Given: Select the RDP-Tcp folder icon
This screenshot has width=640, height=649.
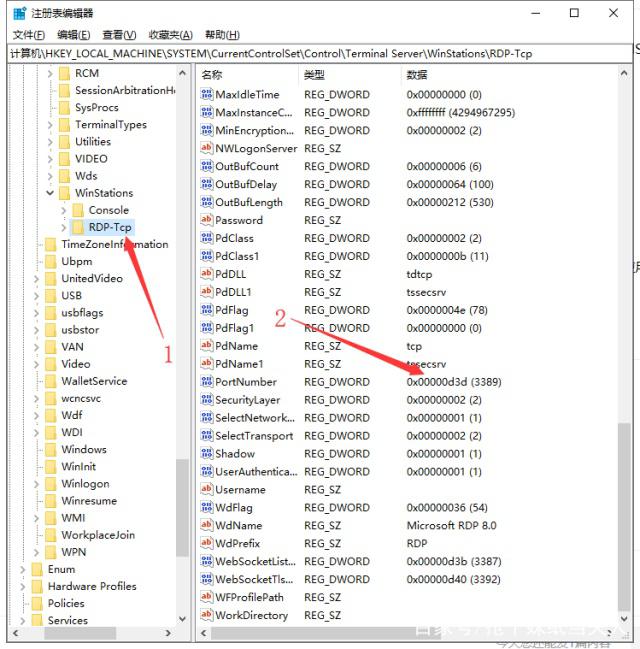Looking at the screenshot, I should pyautogui.click(x=78, y=227).
